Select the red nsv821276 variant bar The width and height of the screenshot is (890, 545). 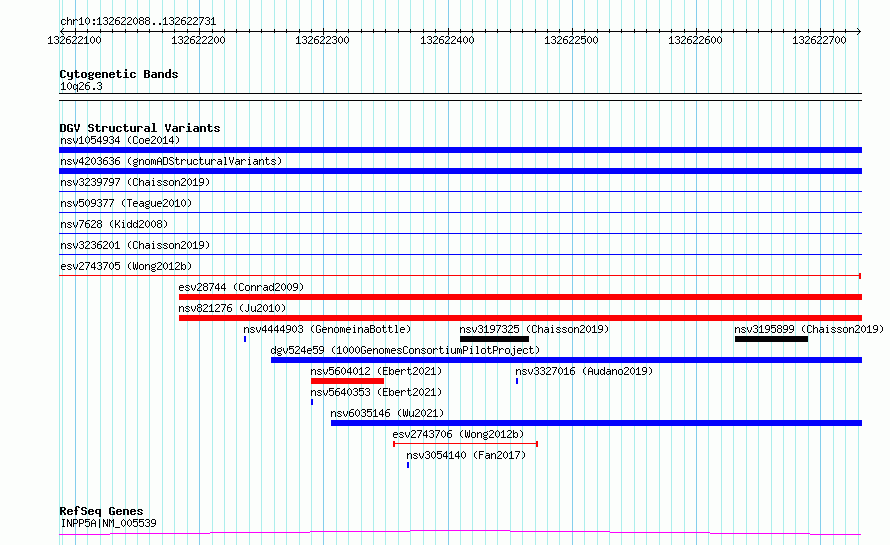click(x=520, y=318)
